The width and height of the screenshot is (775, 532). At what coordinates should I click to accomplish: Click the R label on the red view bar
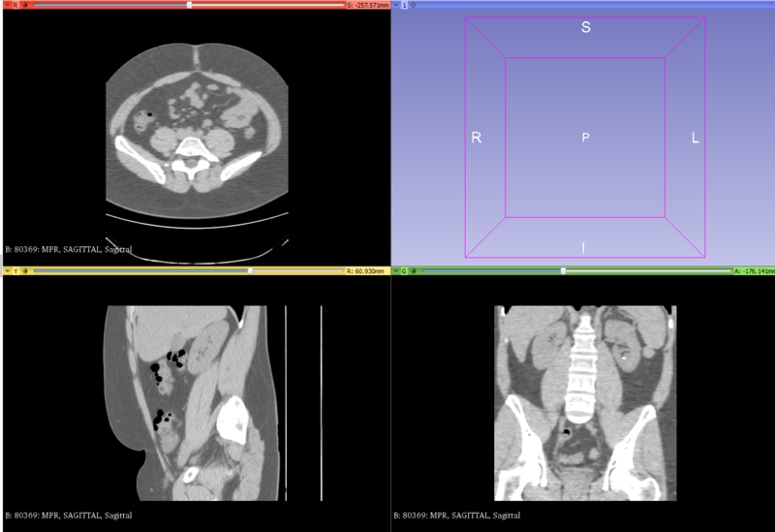tap(15, 5)
